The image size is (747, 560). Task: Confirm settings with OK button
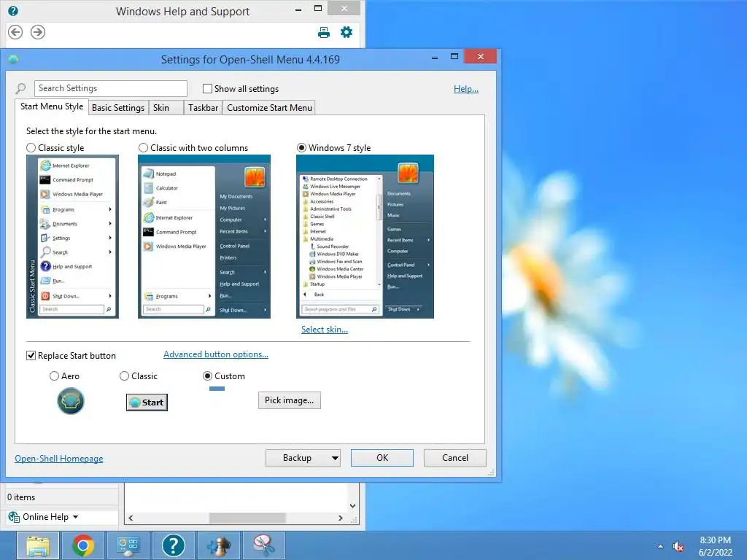click(x=382, y=458)
